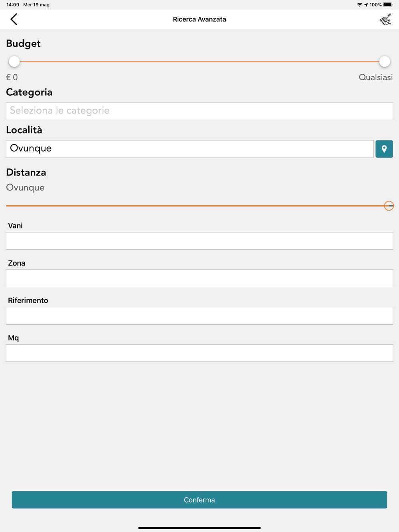Viewport: 399px width, 532px height.
Task: Tap the clear filters broom icon
Action: click(x=385, y=19)
